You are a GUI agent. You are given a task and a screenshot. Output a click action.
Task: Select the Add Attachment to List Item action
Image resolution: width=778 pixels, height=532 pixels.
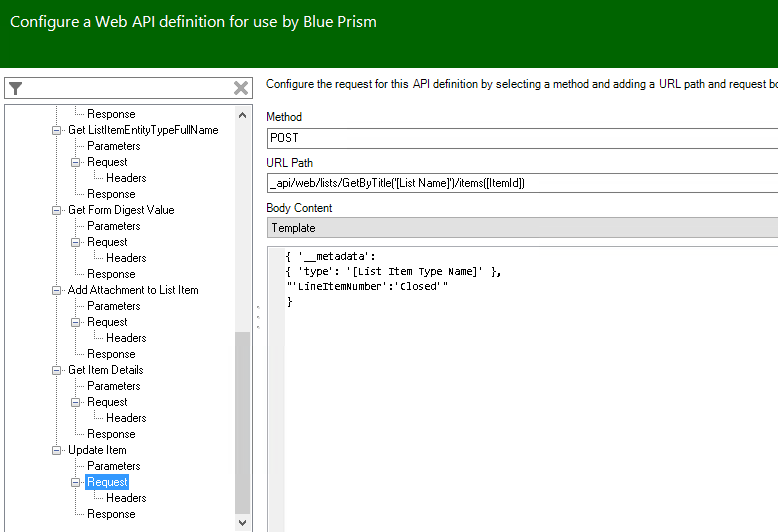(133, 290)
